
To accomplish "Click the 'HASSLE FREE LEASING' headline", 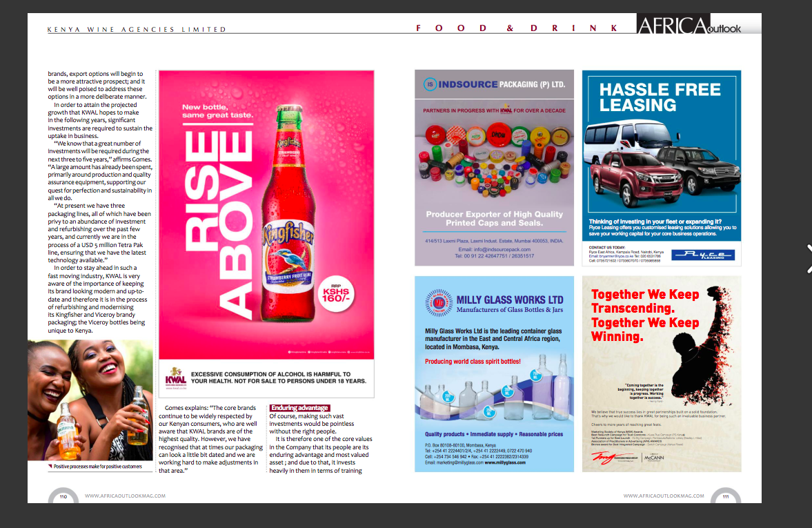I will (660, 97).
